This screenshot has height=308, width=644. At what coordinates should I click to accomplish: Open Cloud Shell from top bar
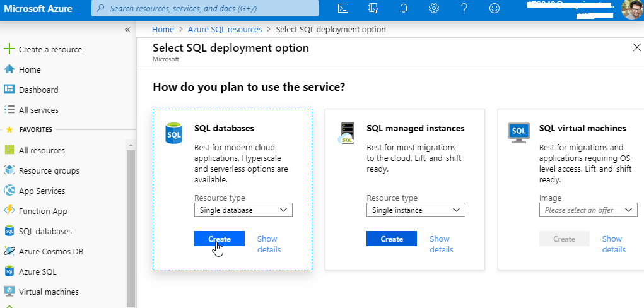coord(343,9)
